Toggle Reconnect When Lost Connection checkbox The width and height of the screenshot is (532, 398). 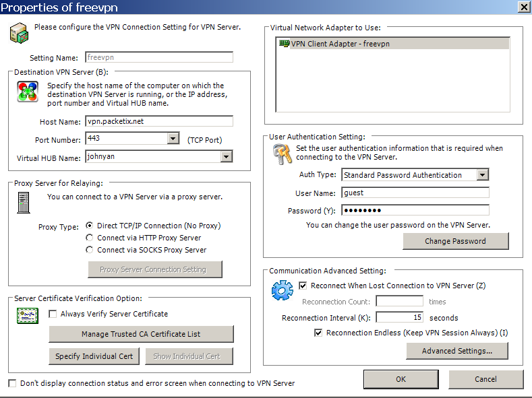point(303,286)
